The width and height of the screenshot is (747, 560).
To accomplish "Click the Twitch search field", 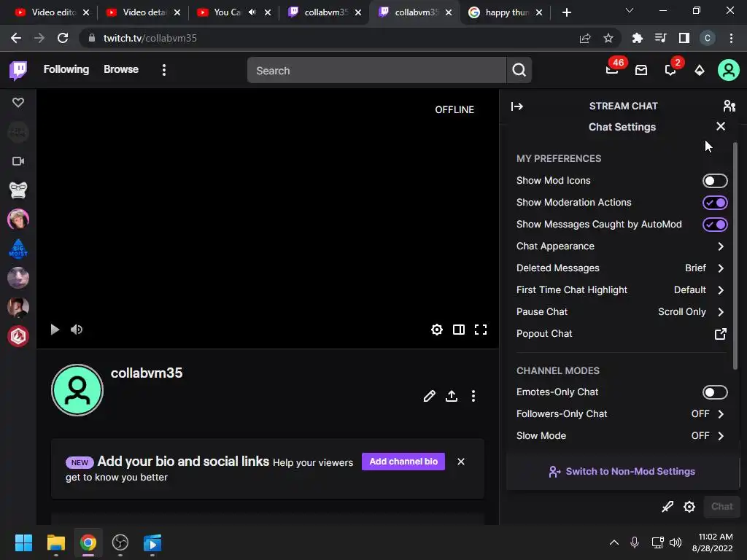I will [x=376, y=71].
